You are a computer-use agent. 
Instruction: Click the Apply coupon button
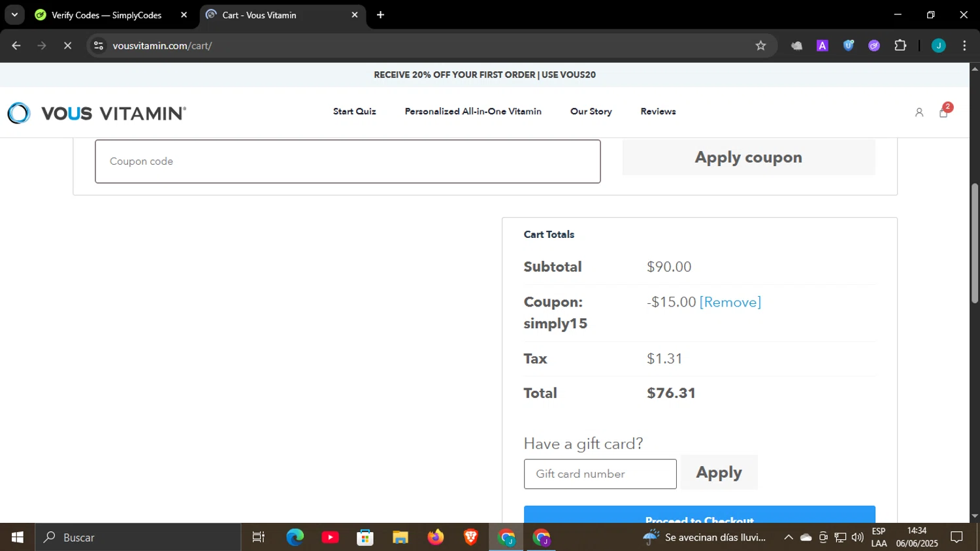click(749, 158)
